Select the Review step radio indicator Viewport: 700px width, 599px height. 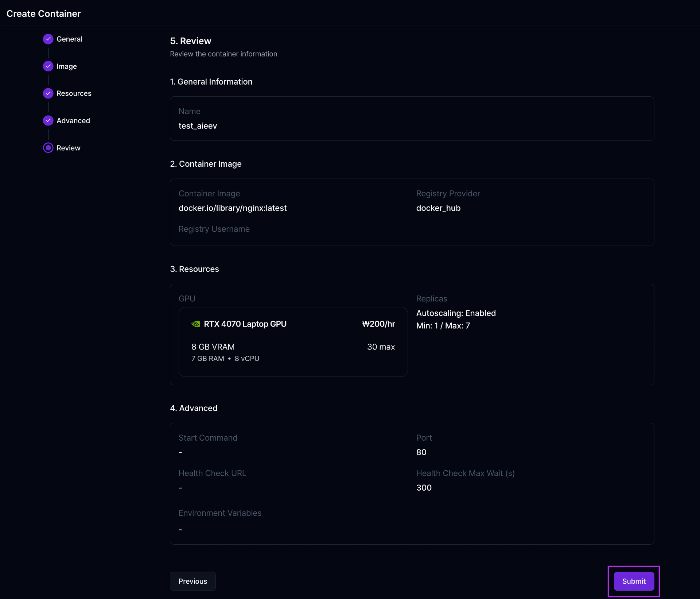click(48, 148)
